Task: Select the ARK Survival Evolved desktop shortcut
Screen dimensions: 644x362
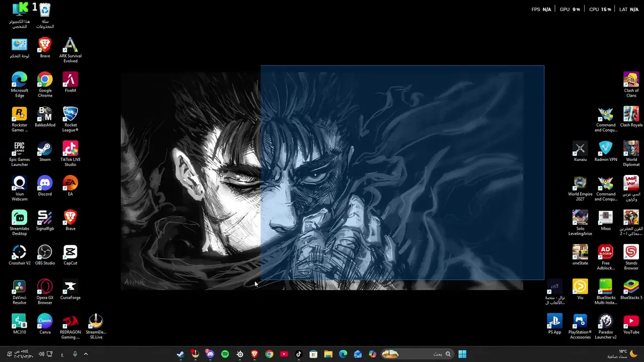Action: coord(70,50)
